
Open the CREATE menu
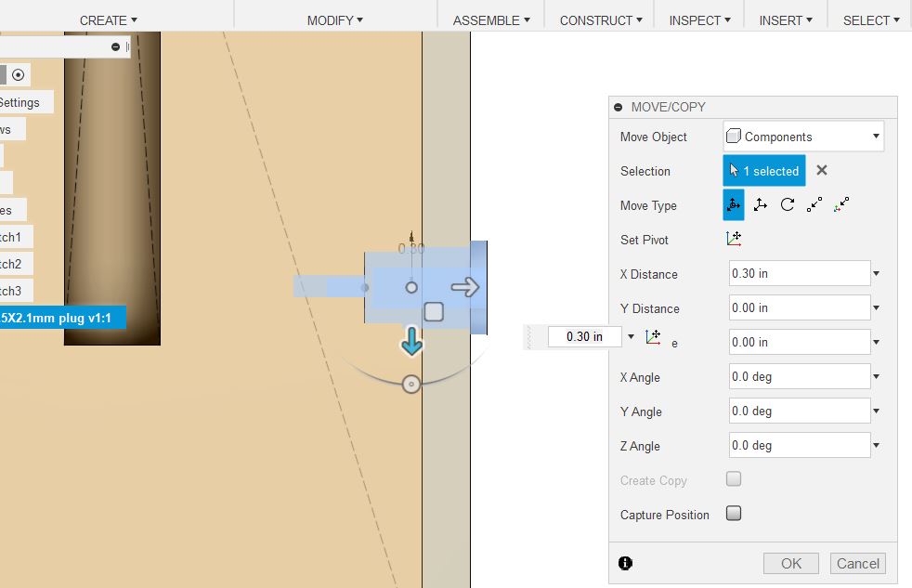coord(108,20)
